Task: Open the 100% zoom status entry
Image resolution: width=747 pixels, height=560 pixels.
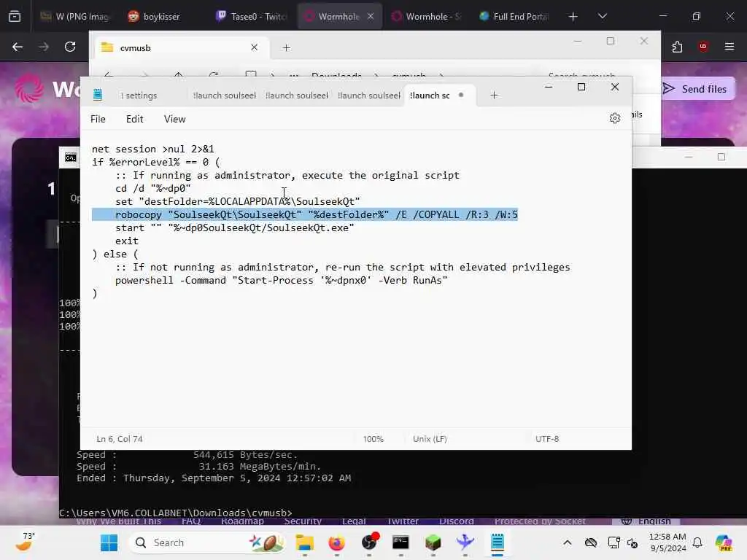Action: pos(373,438)
